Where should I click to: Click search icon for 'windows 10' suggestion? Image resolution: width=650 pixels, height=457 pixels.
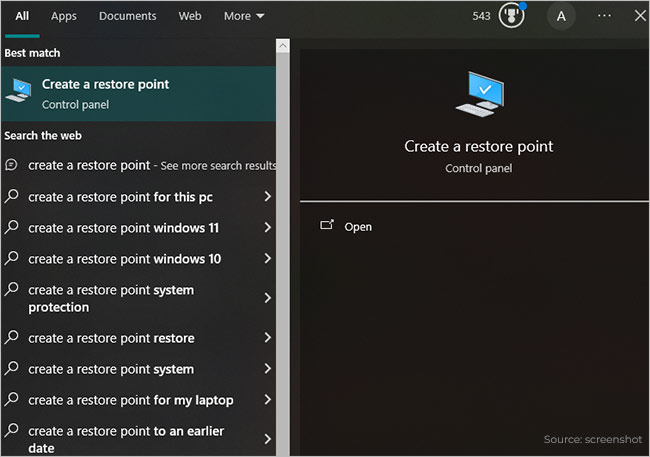[x=12, y=258]
